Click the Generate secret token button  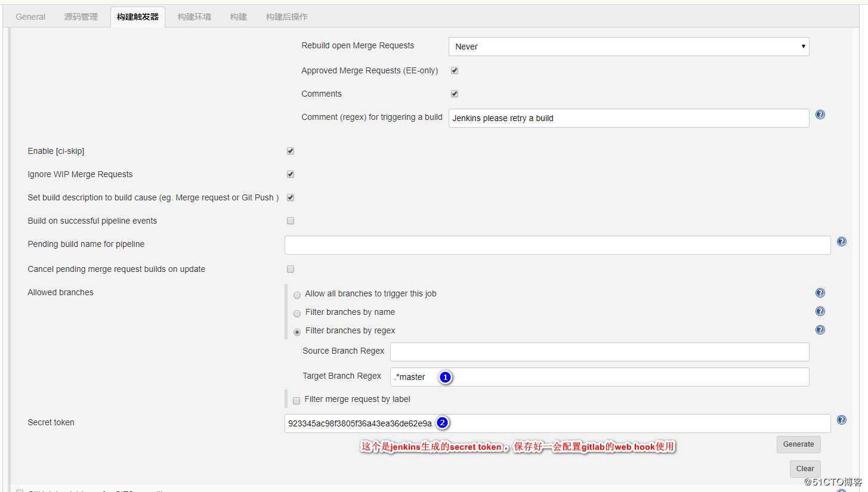tap(798, 444)
